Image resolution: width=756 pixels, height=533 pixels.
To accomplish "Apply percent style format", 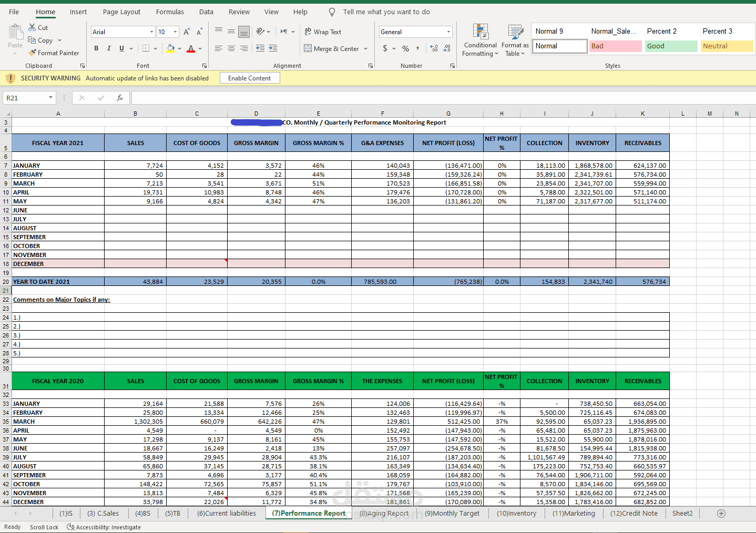I will (405, 48).
